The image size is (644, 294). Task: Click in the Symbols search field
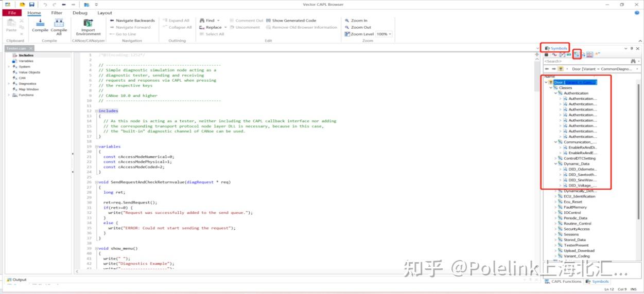click(586, 61)
